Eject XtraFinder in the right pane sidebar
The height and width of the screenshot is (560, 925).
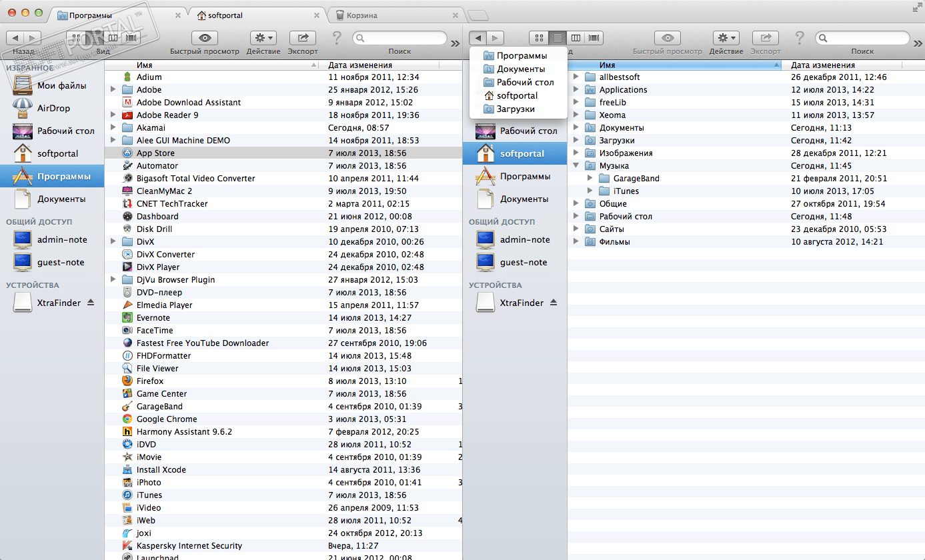[554, 303]
